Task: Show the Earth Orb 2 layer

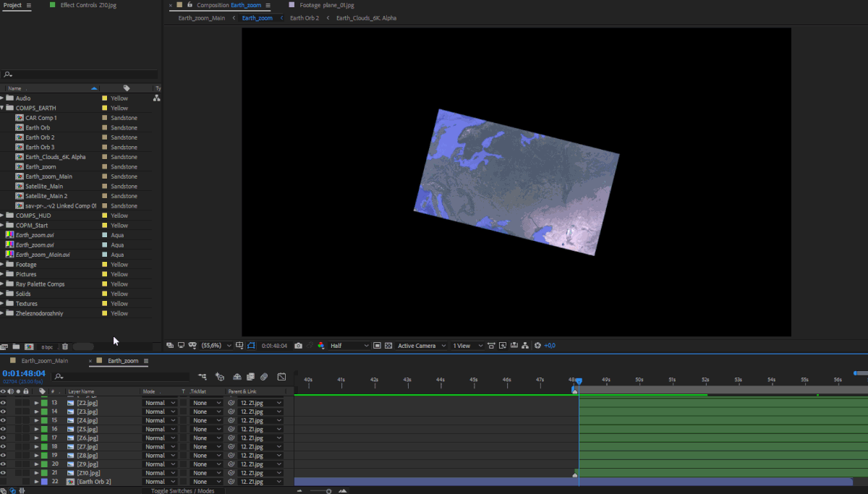Action: click(3, 481)
